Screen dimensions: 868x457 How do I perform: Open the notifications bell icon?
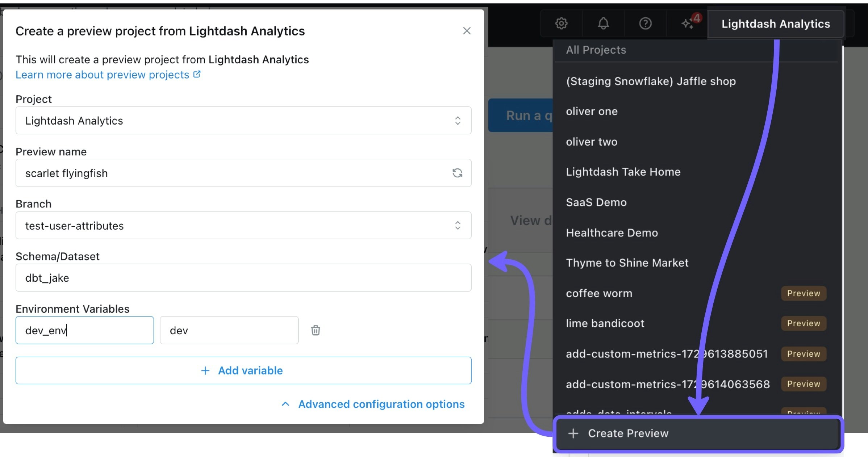click(603, 24)
